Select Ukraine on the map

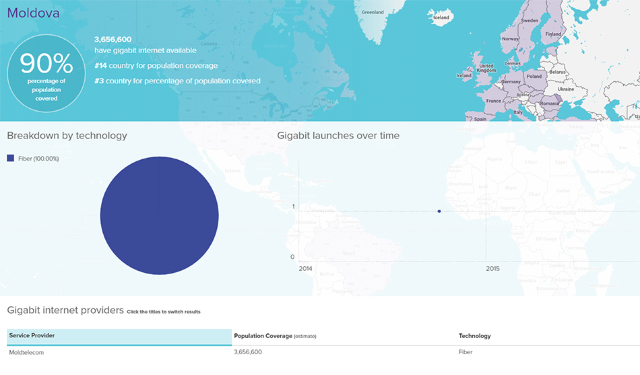click(x=566, y=89)
